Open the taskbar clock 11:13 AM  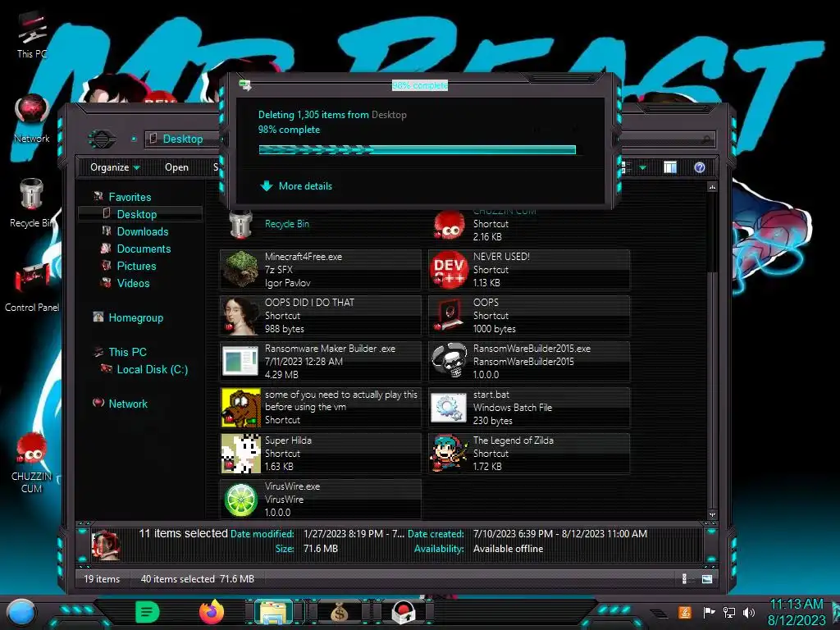point(796,612)
